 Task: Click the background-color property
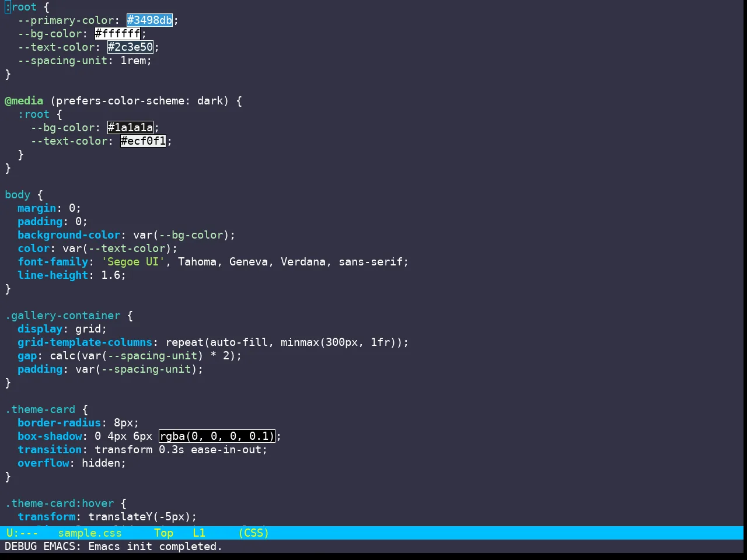[x=69, y=235]
